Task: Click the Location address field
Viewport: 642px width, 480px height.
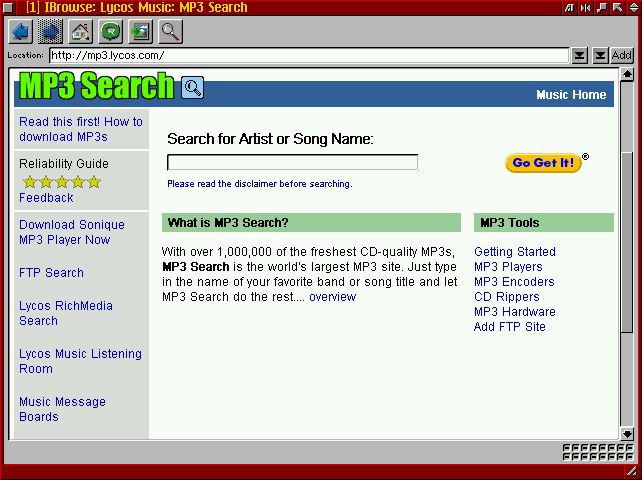Action: [309, 55]
